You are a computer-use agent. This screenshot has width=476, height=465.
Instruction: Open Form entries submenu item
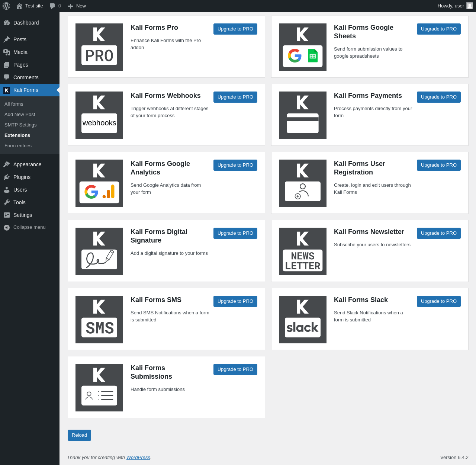point(18,146)
